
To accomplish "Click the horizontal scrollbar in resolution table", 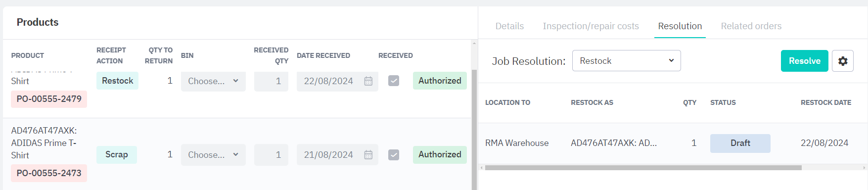I will (x=643, y=168).
